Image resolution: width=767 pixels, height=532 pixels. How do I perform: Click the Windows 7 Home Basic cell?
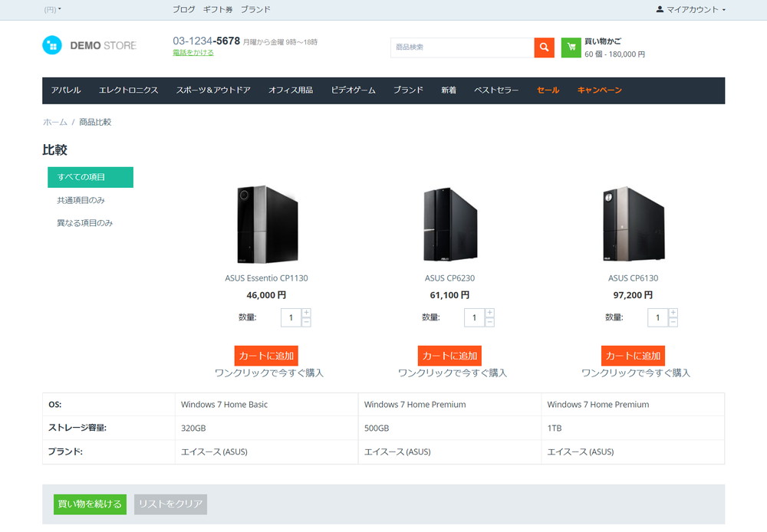266,405
